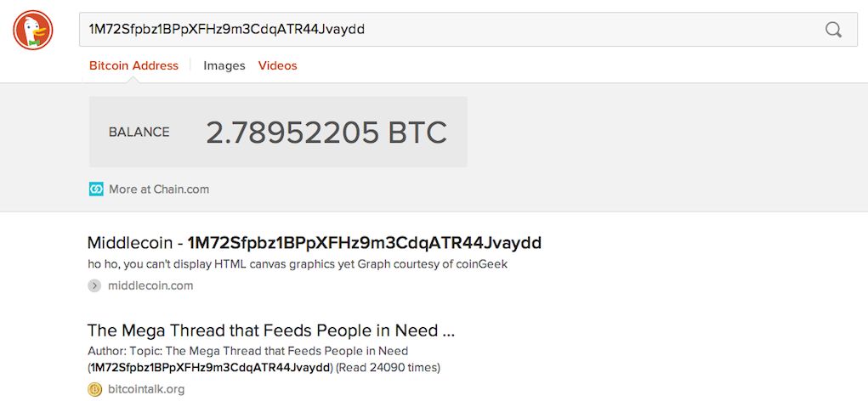This screenshot has height=401, width=868.
Task: Visit the middlecoin.com URL link
Action: [150, 286]
